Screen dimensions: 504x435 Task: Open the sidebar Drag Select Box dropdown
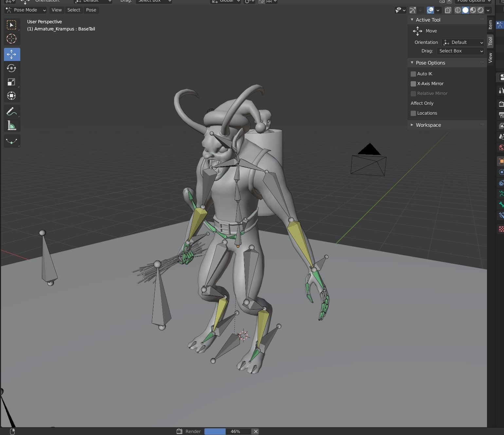point(460,51)
